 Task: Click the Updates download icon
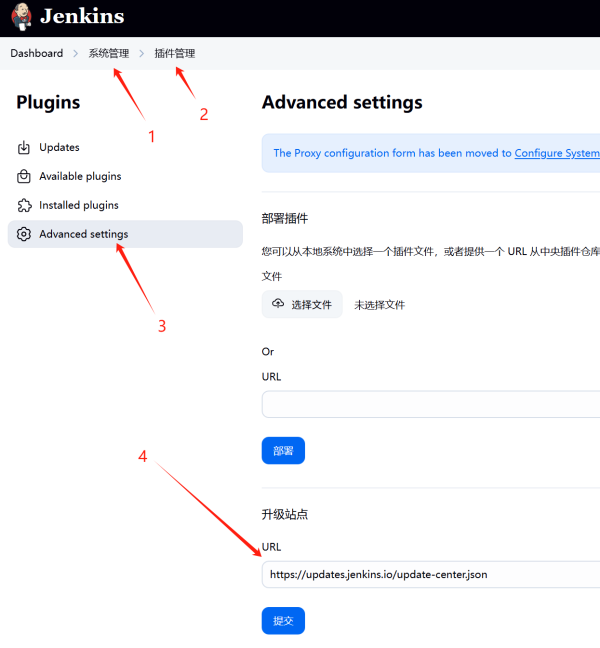pyautogui.click(x=24, y=148)
